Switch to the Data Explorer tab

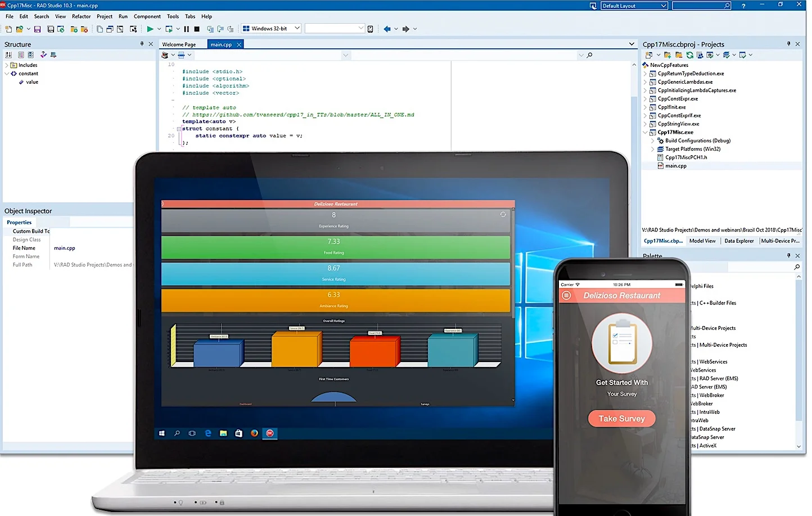[739, 241]
